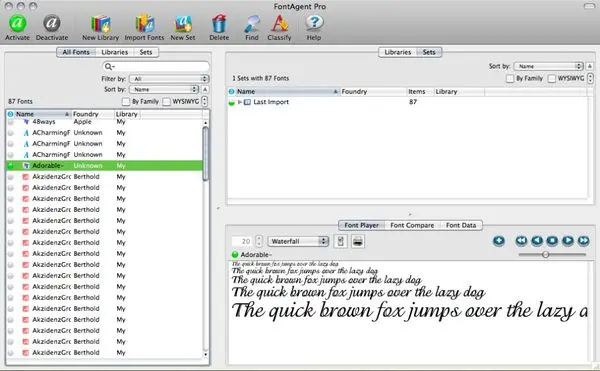The height and width of the screenshot is (371, 600).
Task: Click the fonts list vertical scrollbar thumb
Action: tap(205, 154)
